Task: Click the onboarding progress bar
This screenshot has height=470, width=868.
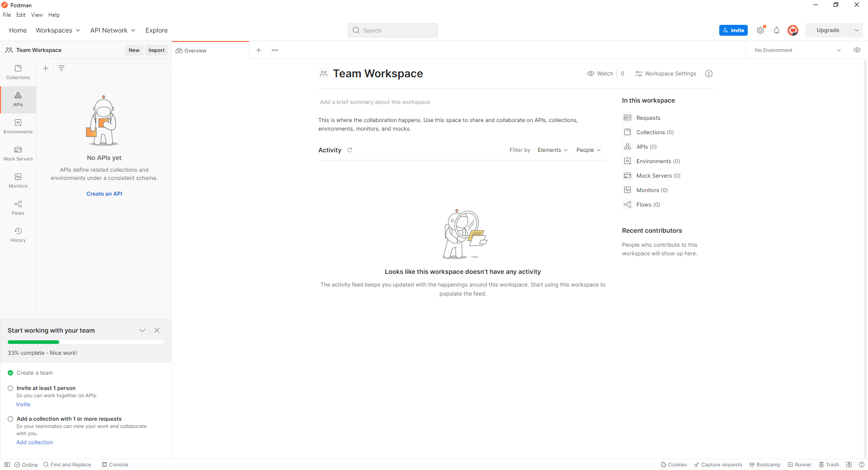Action: pyautogui.click(x=86, y=342)
